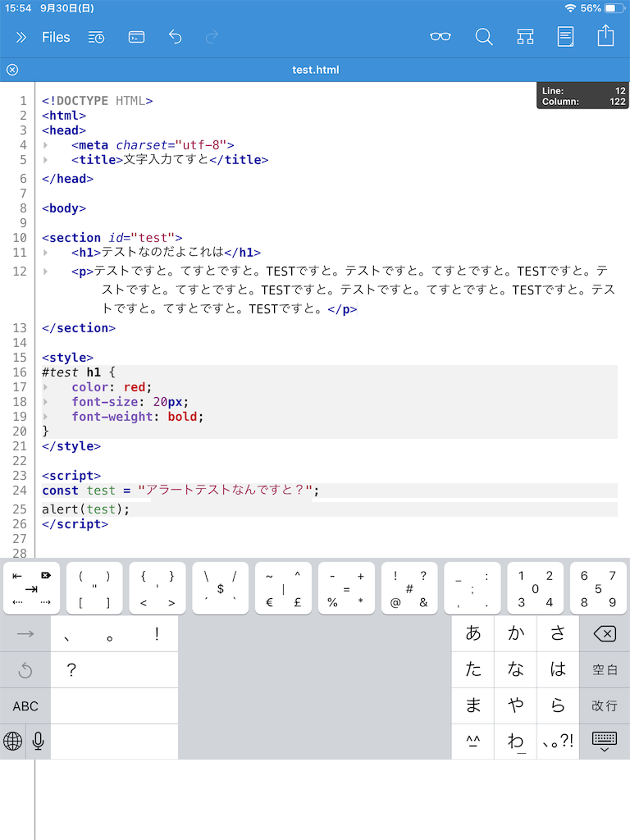The image size is (630, 840).
Task: Tap the ら kana key
Action: [x=558, y=705]
